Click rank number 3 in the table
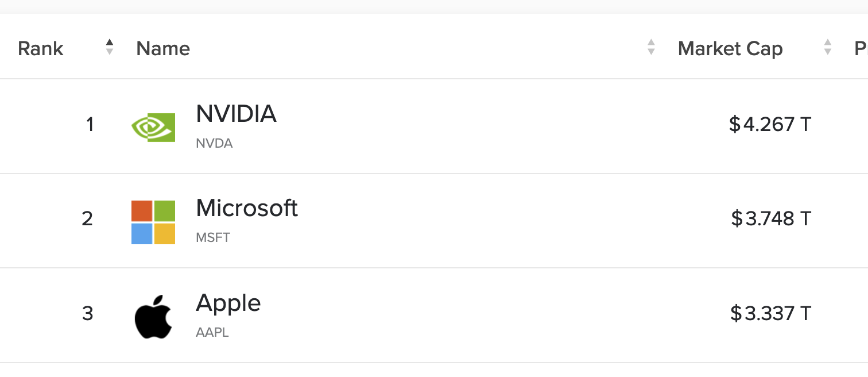The width and height of the screenshot is (868, 377). coord(87,314)
